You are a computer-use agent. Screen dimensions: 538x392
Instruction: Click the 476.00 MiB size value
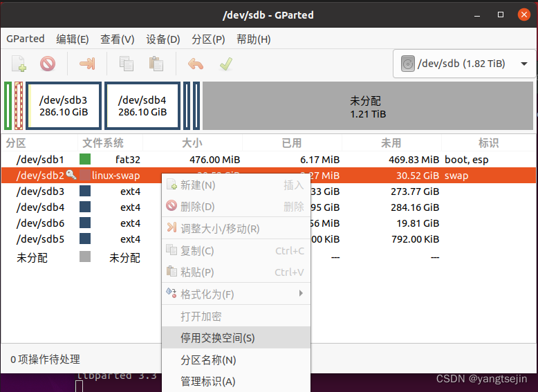(215, 160)
